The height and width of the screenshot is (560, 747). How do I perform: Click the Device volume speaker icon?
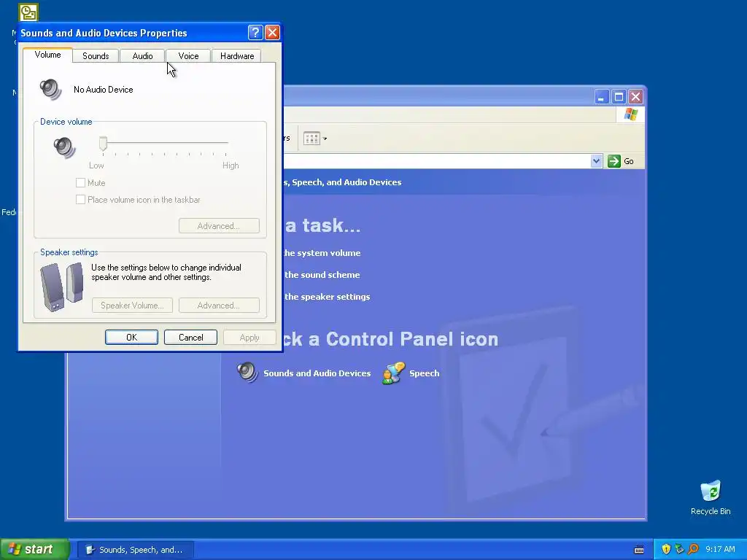(x=64, y=147)
